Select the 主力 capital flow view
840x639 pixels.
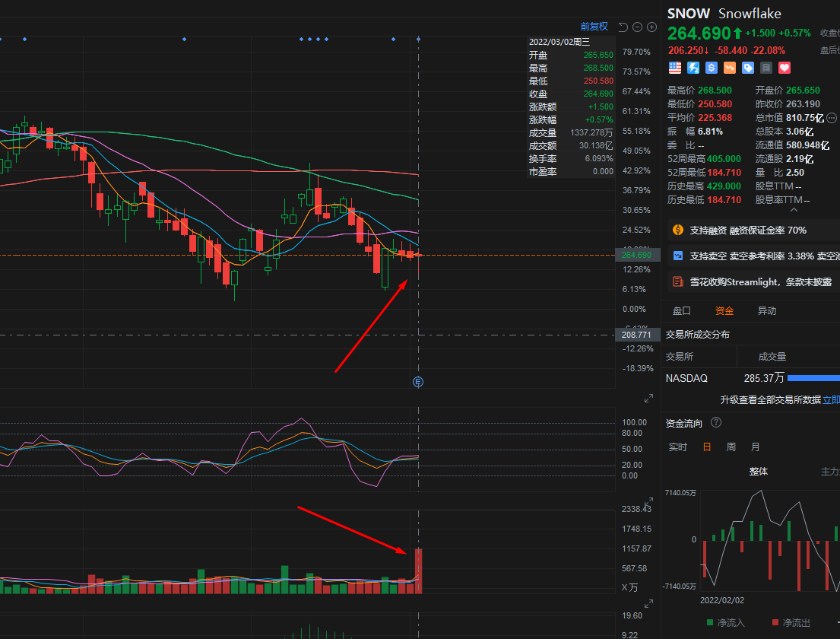pos(830,472)
